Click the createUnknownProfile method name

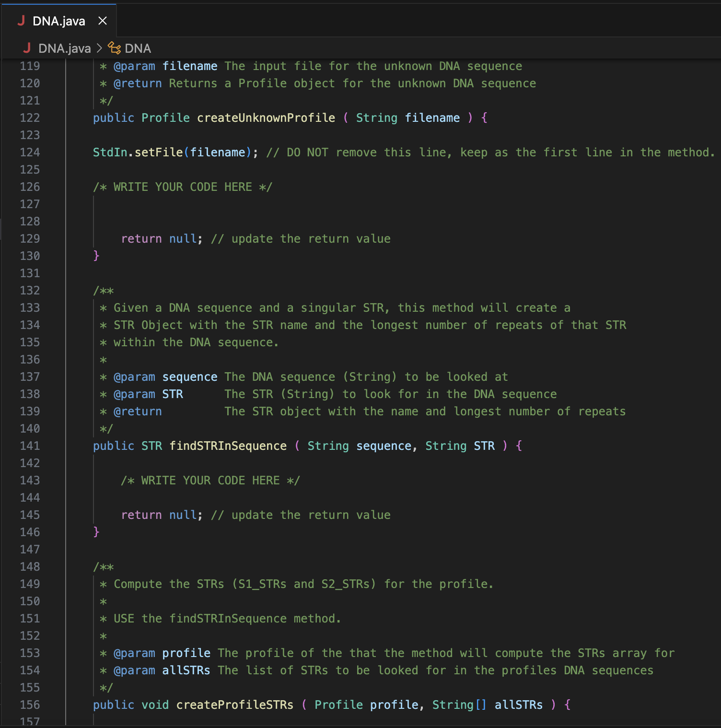click(266, 118)
